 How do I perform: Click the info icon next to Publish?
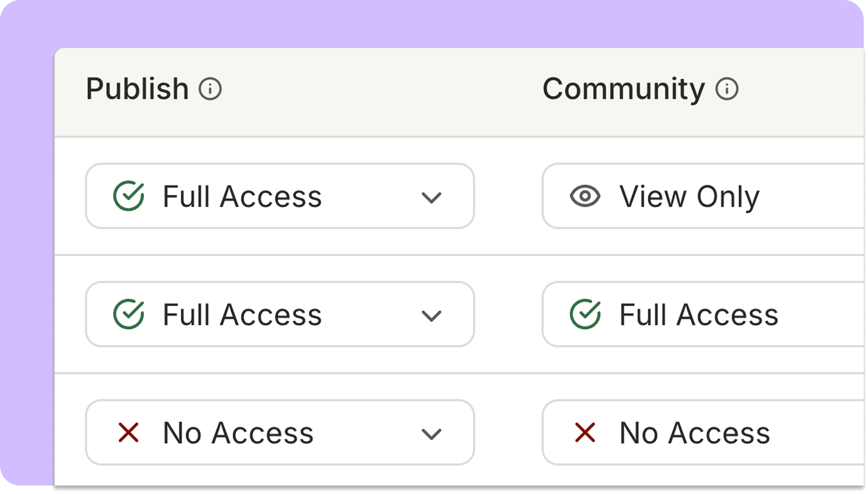[210, 89]
